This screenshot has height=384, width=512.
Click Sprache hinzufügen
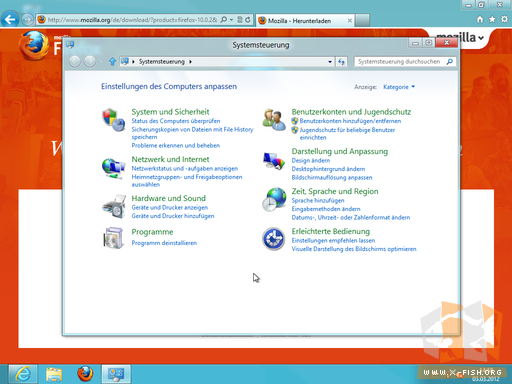318,201
